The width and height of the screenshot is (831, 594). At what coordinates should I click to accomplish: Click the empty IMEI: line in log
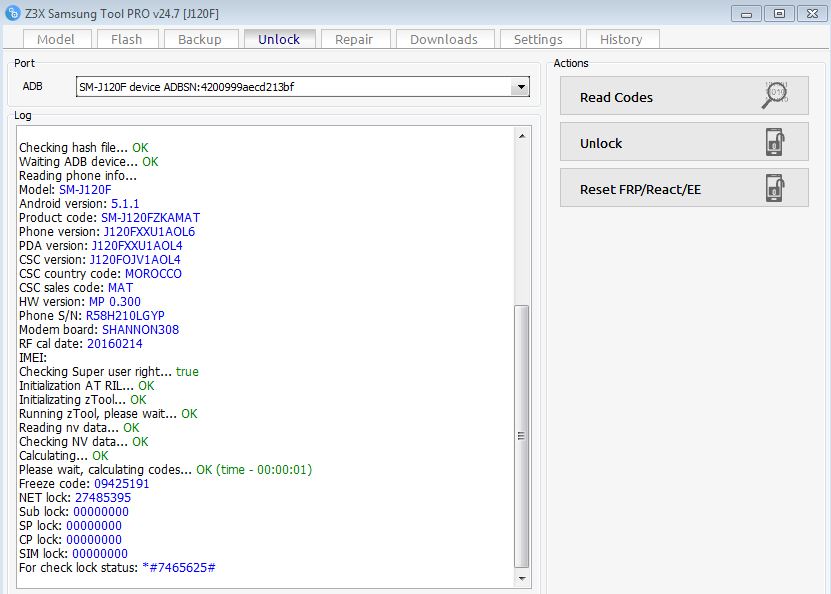pos(33,358)
